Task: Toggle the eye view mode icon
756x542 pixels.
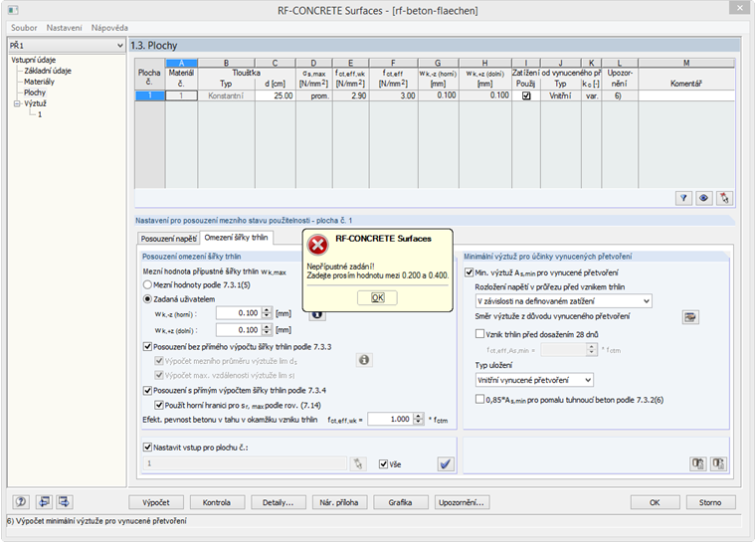Action: 703,198
